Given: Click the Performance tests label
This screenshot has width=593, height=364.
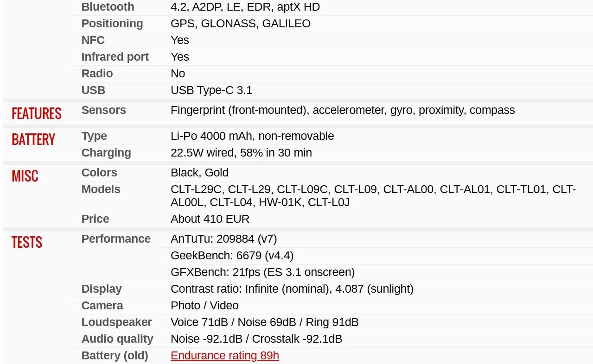Looking at the screenshot, I should click(116, 239).
